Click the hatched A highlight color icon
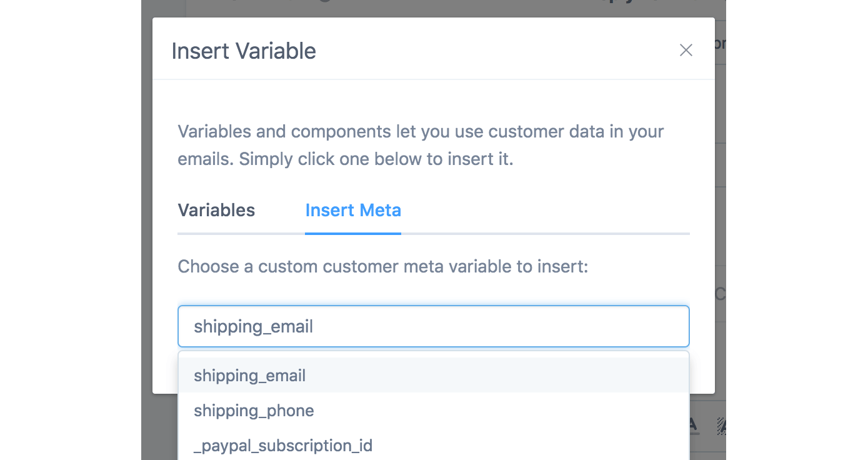The width and height of the screenshot is (868, 460). coord(721,426)
